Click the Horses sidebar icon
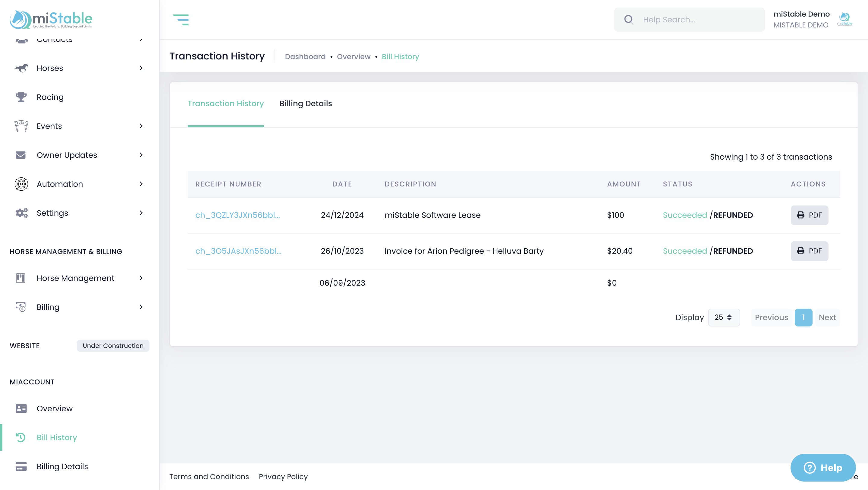Viewport: 868px width, 490px height. [x=21, y=68]
